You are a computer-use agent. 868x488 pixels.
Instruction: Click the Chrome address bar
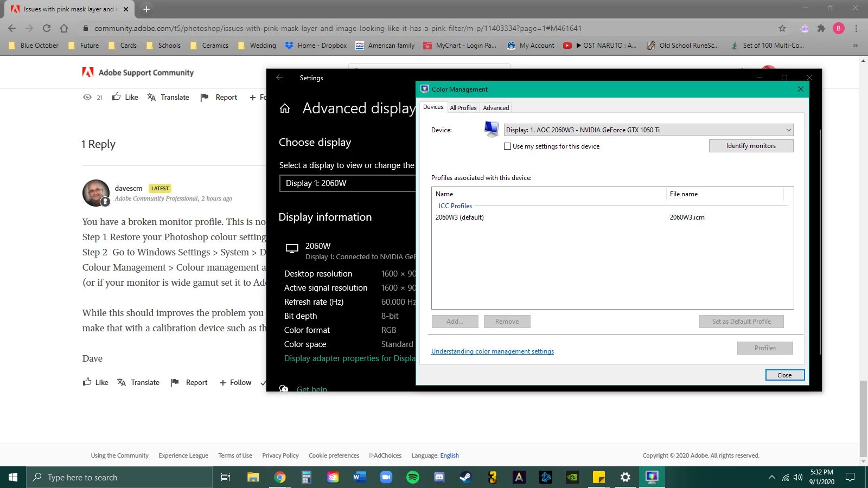pos(429,28)
